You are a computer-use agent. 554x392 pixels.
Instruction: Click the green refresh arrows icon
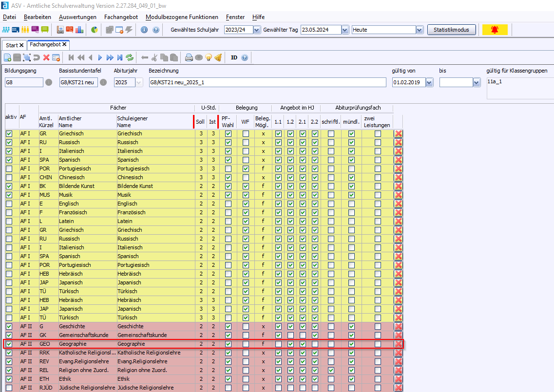tap(130, 57)
